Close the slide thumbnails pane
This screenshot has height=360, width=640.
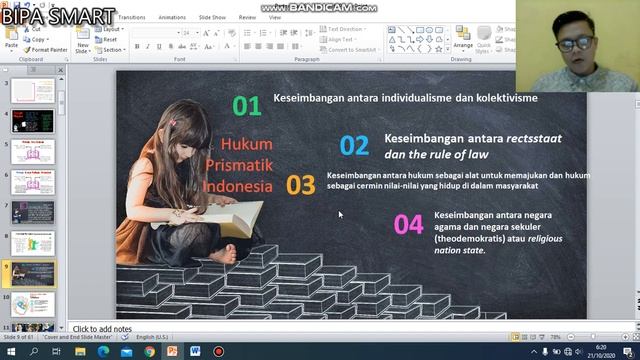(60, 70)
